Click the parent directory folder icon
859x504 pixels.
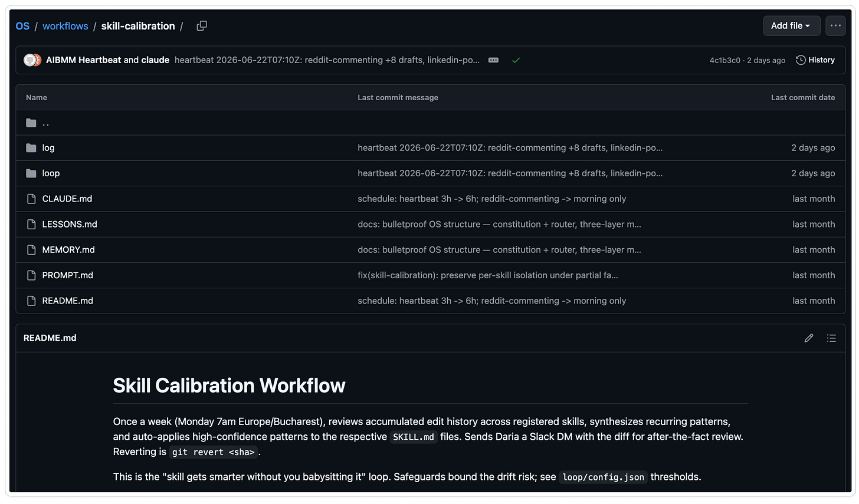pyautogui.click(x=31, y=123)
